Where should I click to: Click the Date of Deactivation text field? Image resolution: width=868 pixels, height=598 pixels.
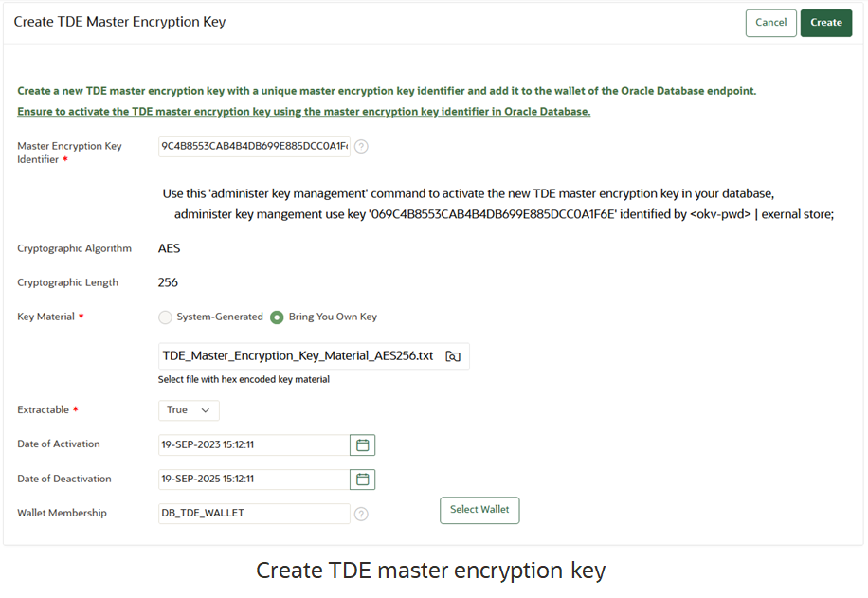pyautogui.click(x=251, y=479)
